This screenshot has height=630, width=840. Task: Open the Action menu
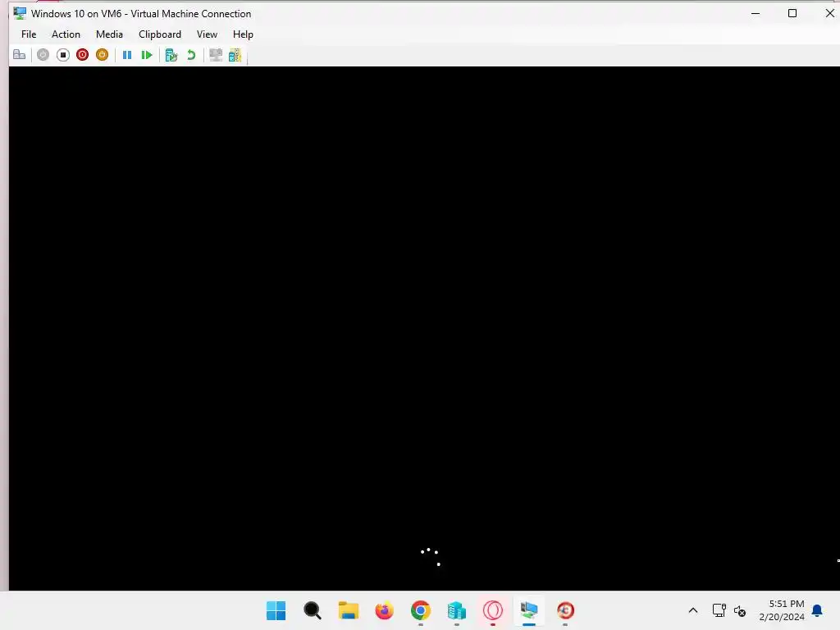(66, 34)
